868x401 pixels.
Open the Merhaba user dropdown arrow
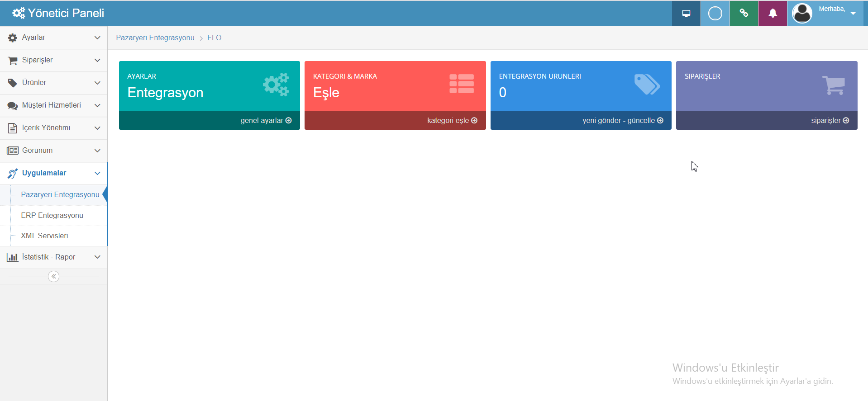pos(853,13)
